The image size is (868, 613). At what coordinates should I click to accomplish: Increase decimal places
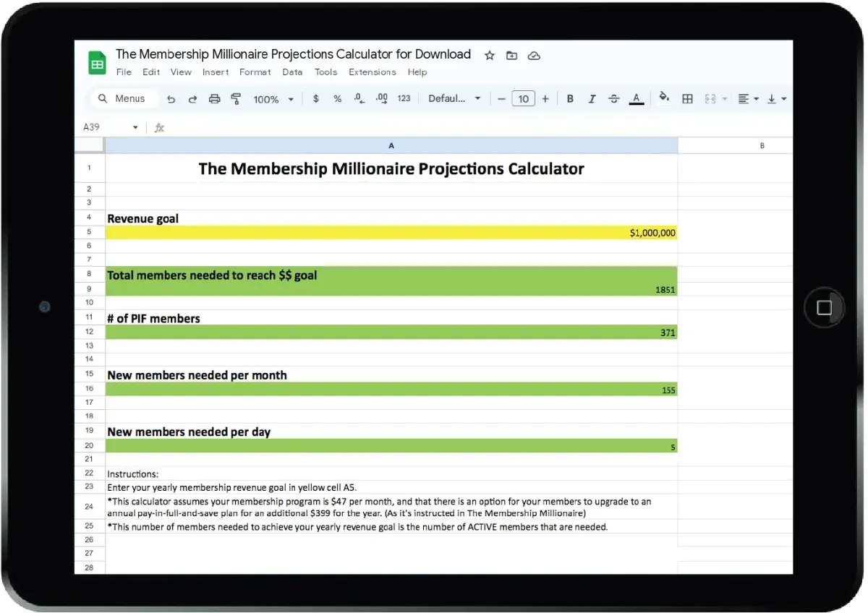point(382,99)
